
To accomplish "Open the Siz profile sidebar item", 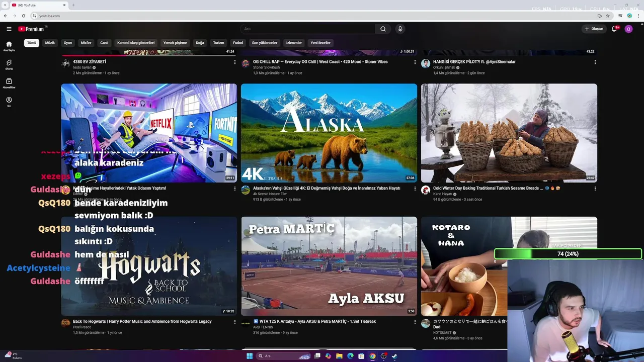I will tap(9, 102).
